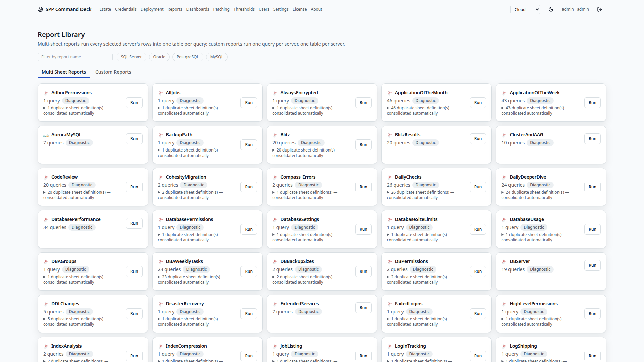Click the CohesityMigration report icon

[x=161, y=177]
